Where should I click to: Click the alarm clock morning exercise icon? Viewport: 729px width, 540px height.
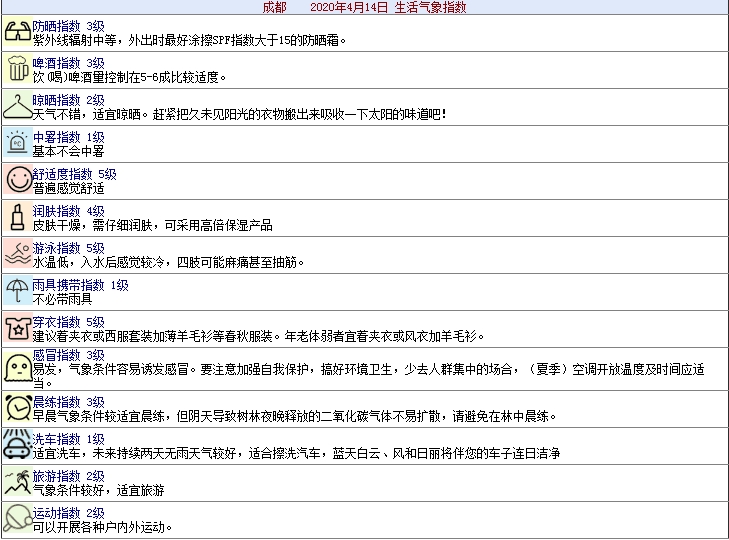tap(17, 408)
